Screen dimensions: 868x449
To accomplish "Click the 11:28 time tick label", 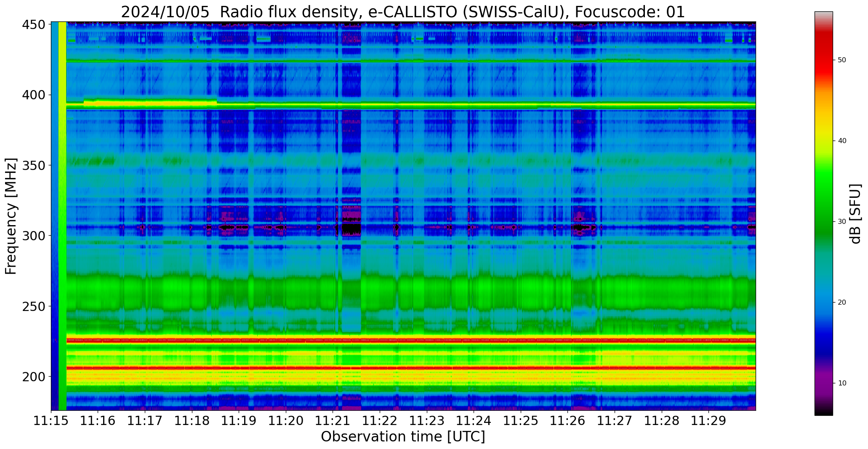I will click(661, 420).
